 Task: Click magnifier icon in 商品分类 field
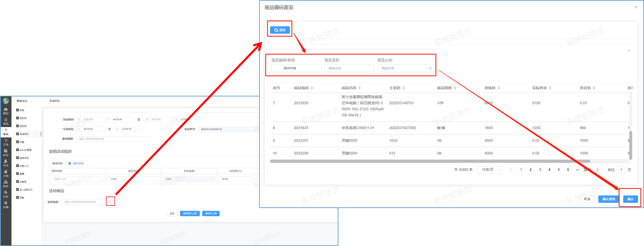pos(430,68)
